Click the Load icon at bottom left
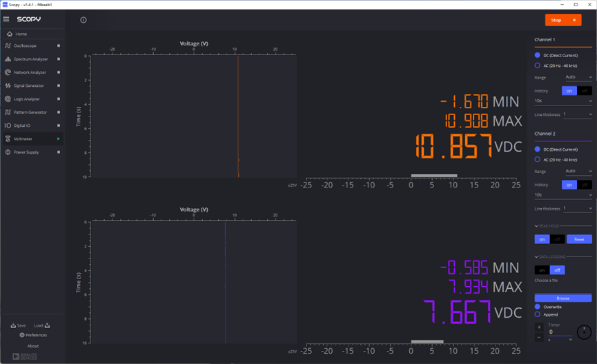 (x=47, y=325)
